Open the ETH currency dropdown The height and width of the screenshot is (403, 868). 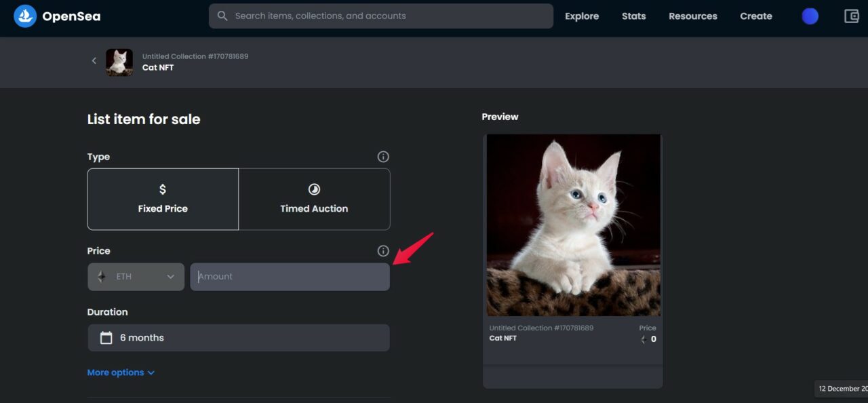coord(136,276)
